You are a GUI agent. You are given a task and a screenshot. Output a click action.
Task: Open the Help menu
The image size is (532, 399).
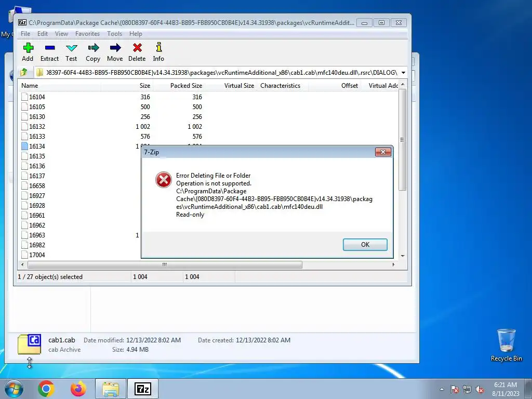pos(136,34)
